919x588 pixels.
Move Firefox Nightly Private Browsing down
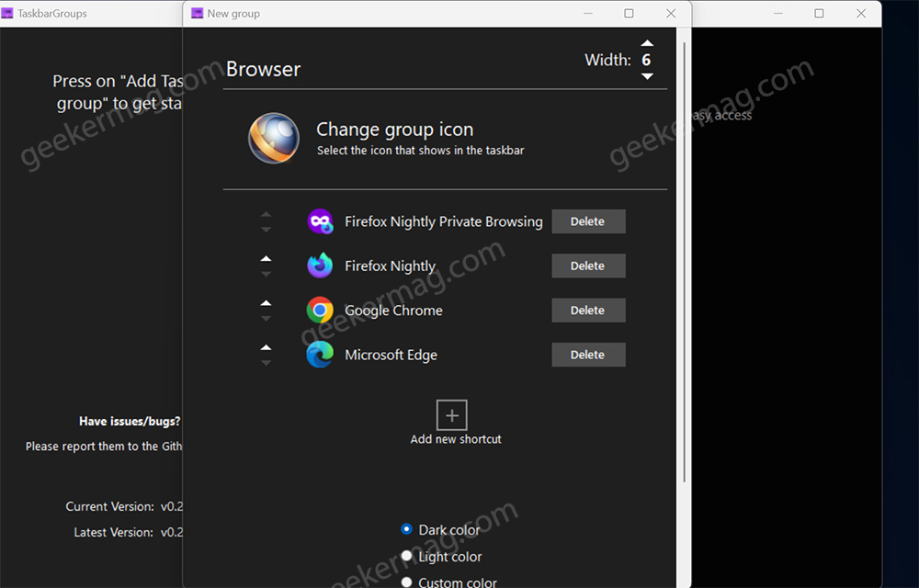tap(267, 230)
